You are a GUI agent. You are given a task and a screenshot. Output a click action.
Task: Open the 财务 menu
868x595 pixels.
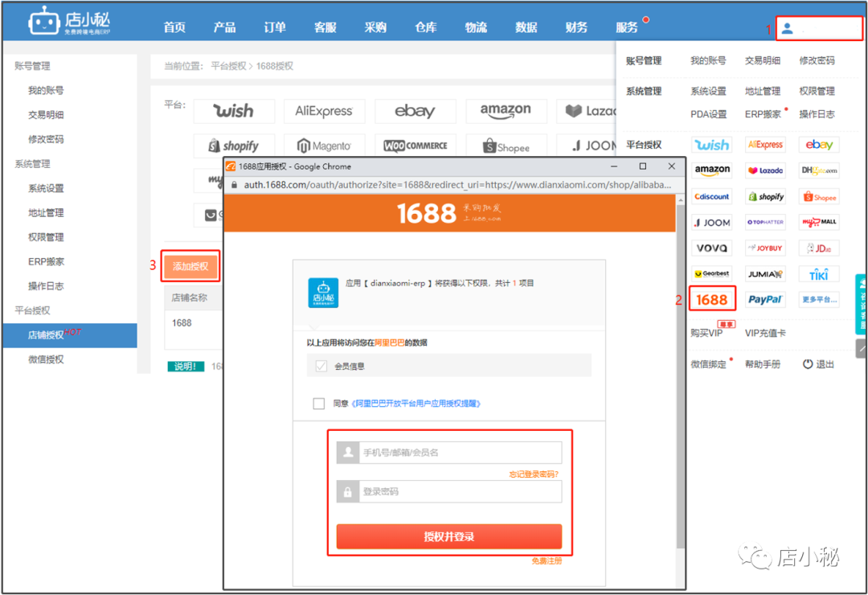tap(575, 27)
